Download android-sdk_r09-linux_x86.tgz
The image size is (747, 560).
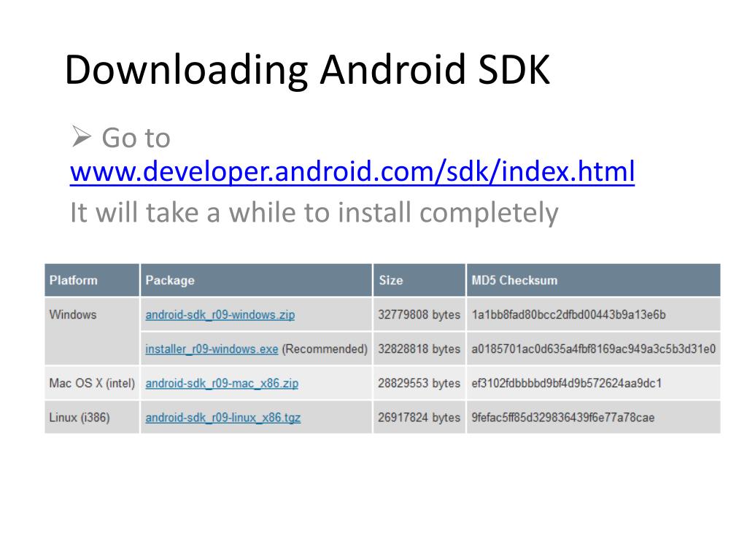coord(223,418)
